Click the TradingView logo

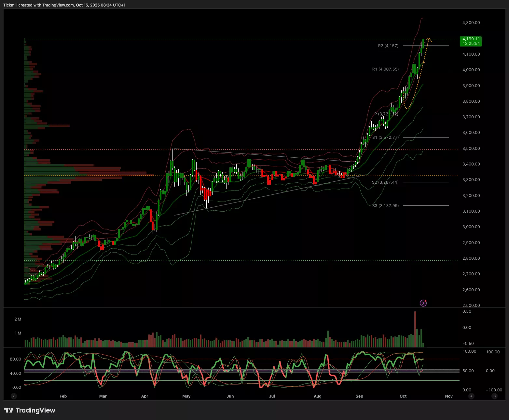click(x=30, y=410)
